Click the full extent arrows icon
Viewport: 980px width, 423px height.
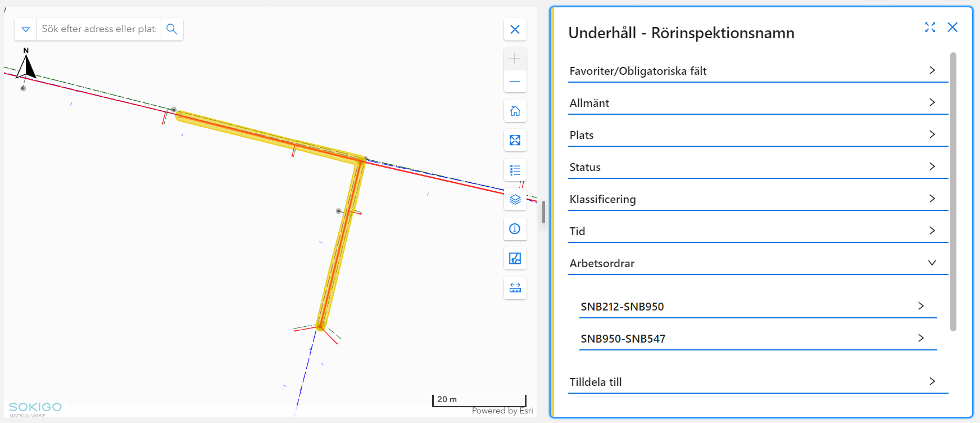coord(515,140)
